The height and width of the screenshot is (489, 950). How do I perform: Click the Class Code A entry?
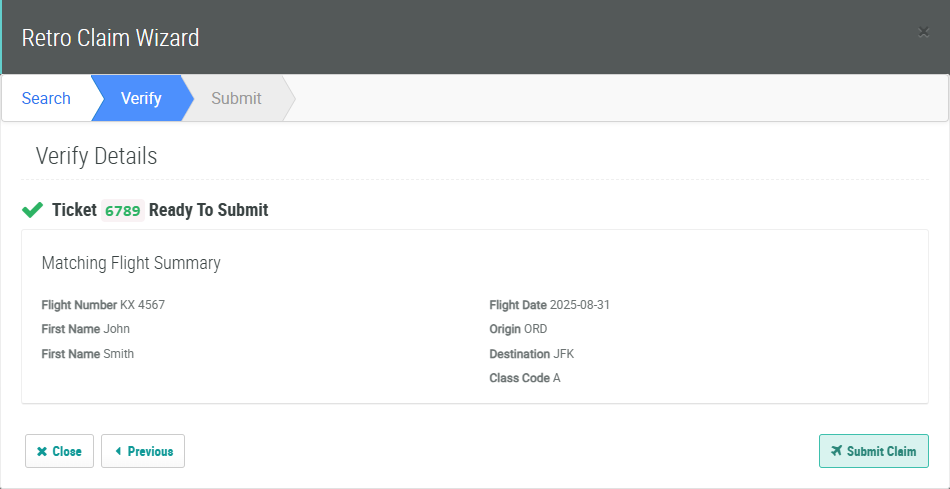coord(524,378)
